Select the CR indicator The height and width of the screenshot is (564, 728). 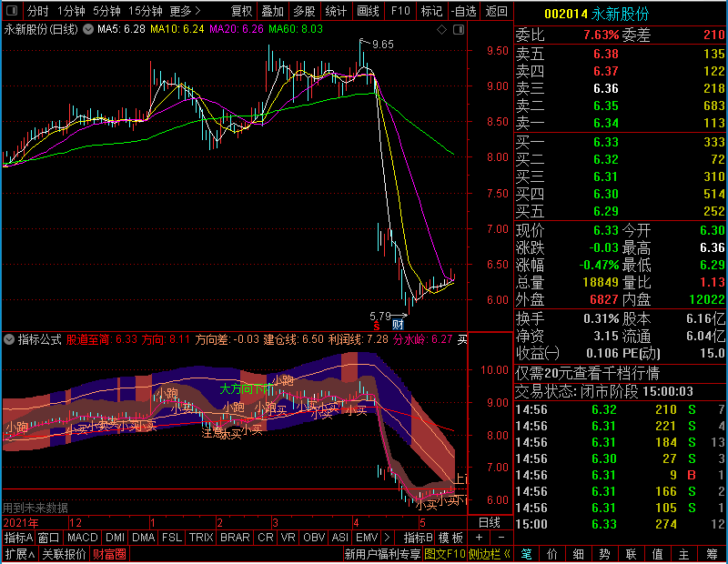pyautogui.click(x=266, y=538)
